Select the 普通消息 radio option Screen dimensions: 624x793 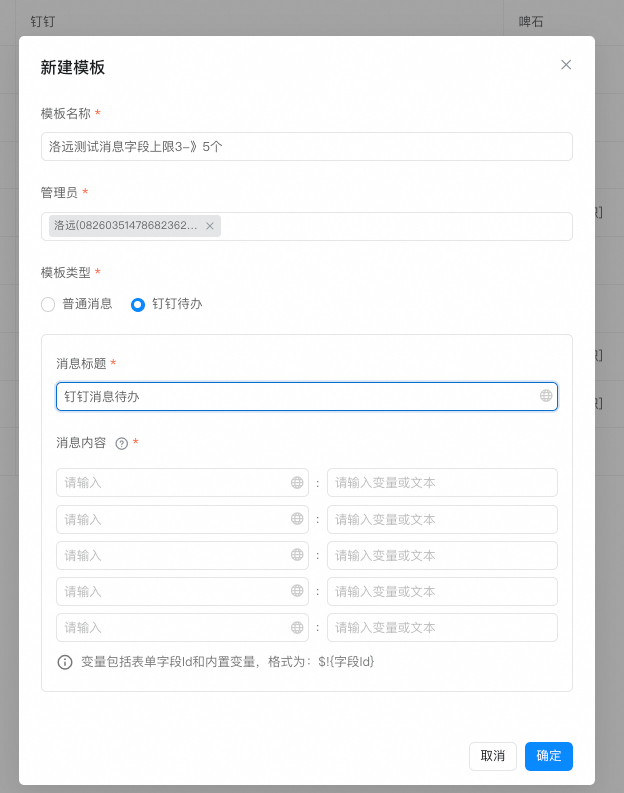click(x=48, y=304)
